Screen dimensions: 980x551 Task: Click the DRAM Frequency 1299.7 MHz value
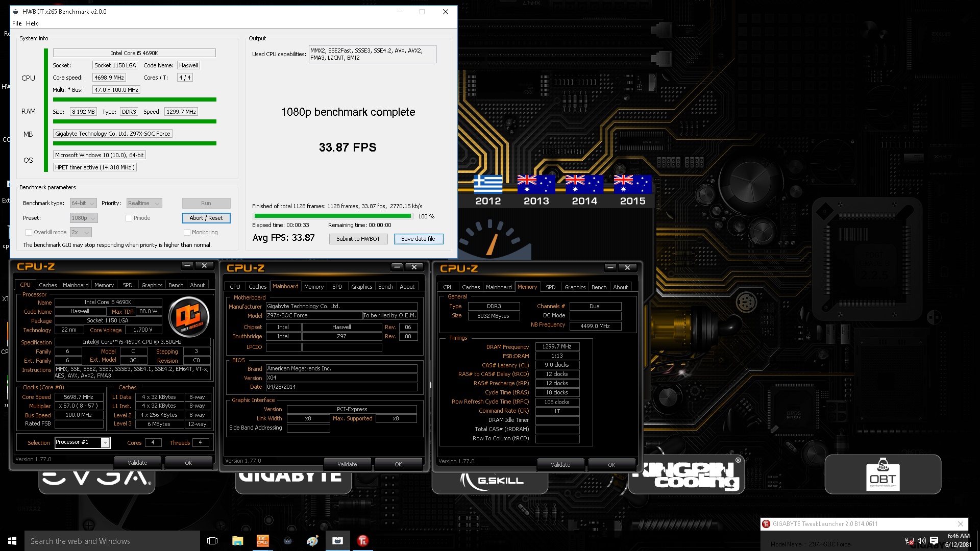(x=557, y=347)
